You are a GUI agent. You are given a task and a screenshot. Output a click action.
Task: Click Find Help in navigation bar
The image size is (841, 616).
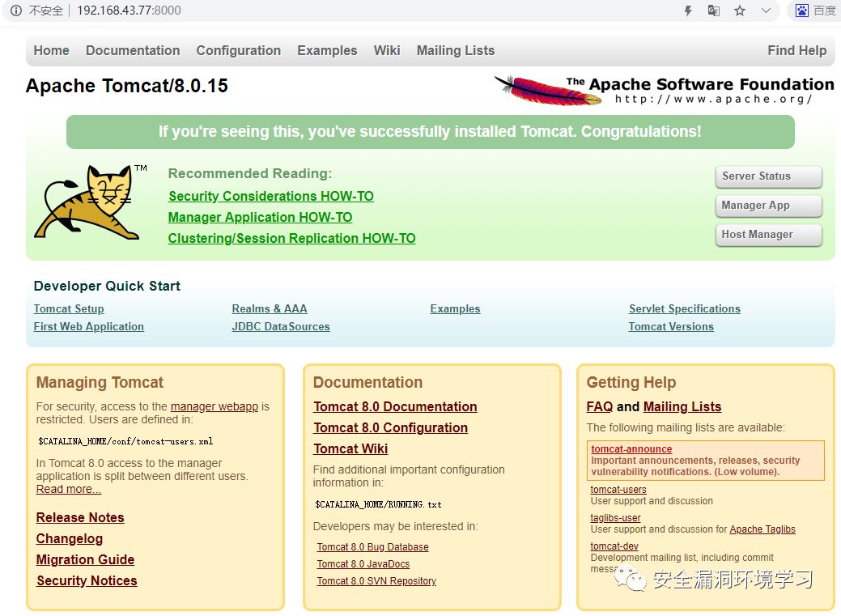tap(797, 50)
